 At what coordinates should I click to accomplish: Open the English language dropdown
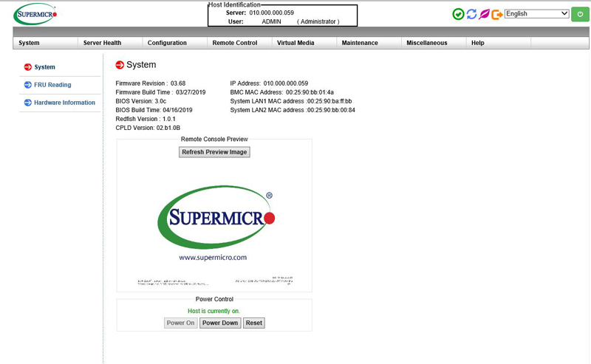tap(537, 14)
